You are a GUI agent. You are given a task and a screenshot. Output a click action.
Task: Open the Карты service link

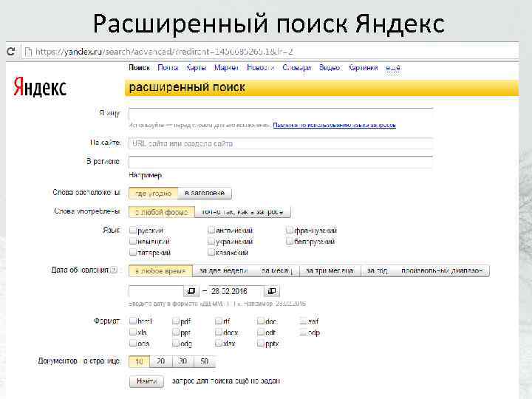click(x=196, y=67)
